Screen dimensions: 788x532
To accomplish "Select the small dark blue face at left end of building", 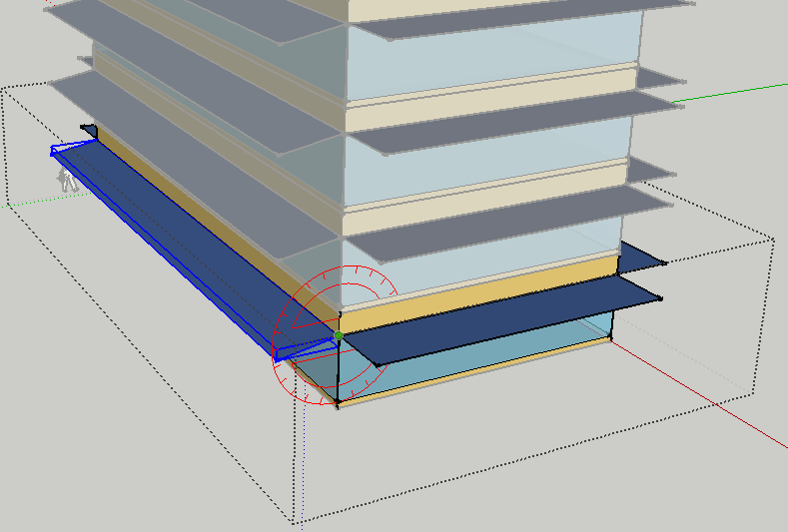I will point(90,131).
